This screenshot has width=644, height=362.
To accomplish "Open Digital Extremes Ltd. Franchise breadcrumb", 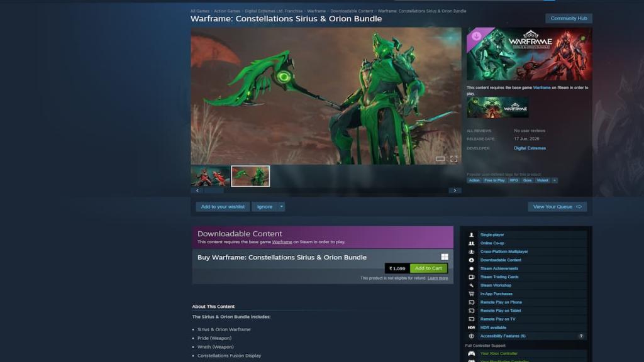I will [274, 11].
